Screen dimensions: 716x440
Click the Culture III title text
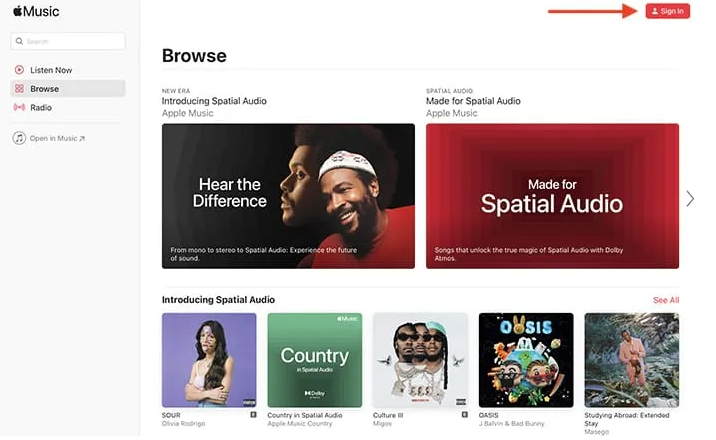[x=388, y=415]
